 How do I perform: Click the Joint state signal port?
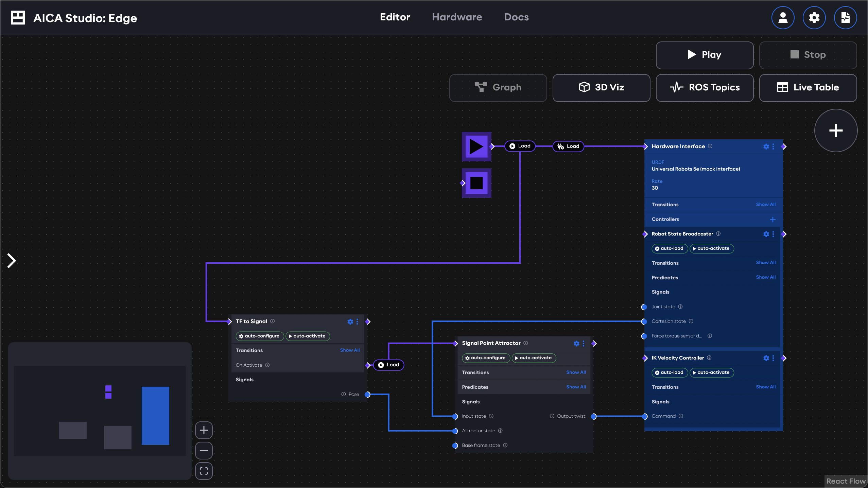click(x=644, y=307)
